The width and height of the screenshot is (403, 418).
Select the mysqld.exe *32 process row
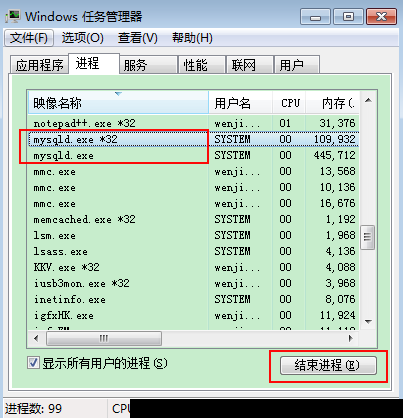click(193, 139)
